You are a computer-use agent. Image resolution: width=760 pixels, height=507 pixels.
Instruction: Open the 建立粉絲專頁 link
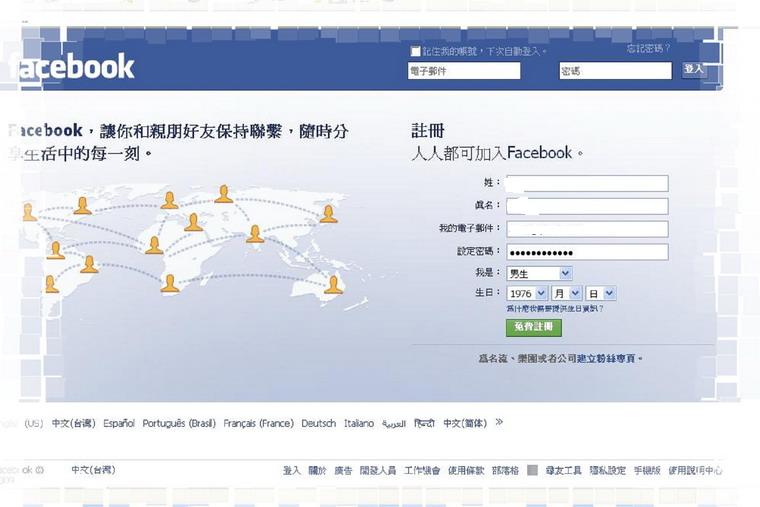tap(606, 359)
